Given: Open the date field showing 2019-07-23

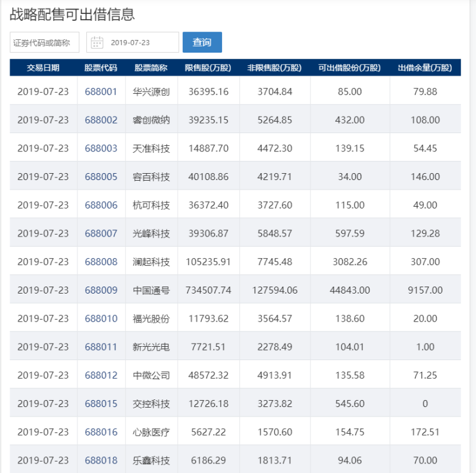Looking at the screenshot, I should (133, 42).
